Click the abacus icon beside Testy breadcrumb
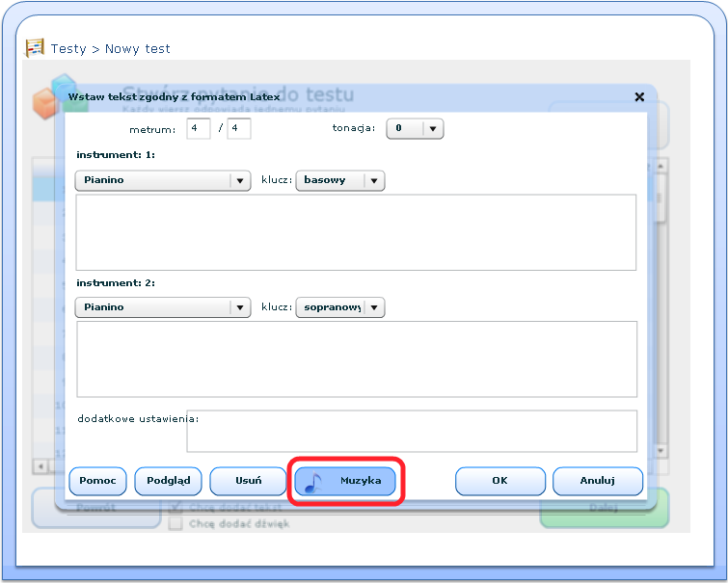The width and height of the screenshot is (728, 583). pyautogui.click(x=36, y=48)
